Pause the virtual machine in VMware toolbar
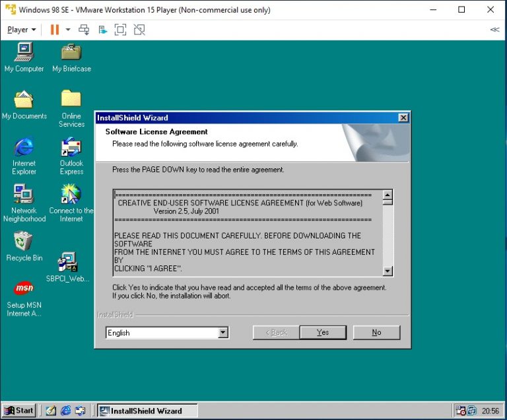This screenshot has width=507, height=420. pyautogui.click(x=55, y=30)
